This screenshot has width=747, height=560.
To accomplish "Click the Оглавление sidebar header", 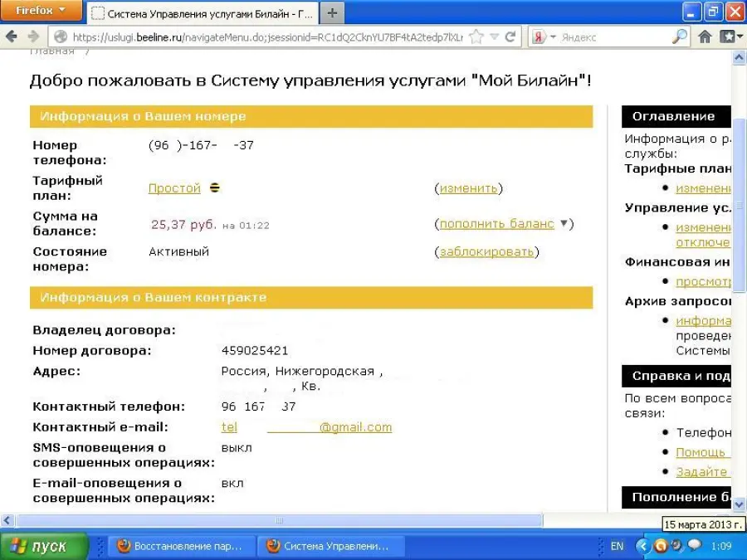I will (676, 116).
